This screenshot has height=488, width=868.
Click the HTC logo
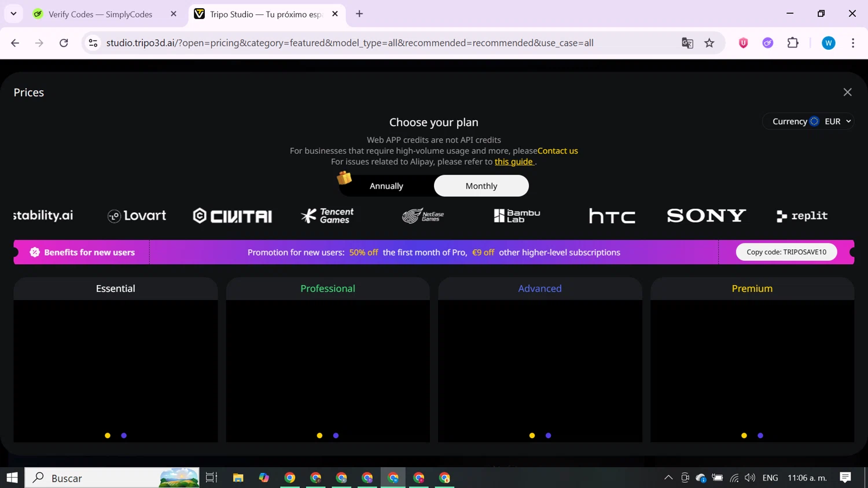(x=612, y=216)
